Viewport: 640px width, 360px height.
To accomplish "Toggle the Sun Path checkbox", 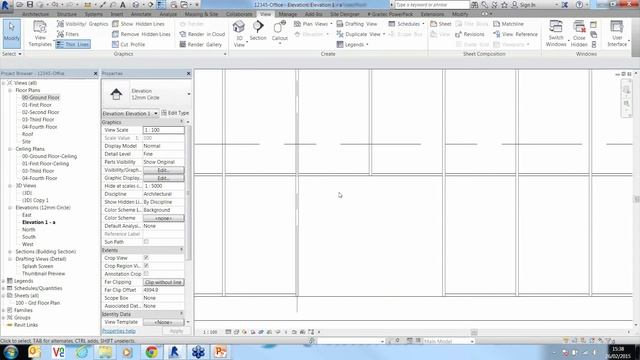I will tap(146, 242).
